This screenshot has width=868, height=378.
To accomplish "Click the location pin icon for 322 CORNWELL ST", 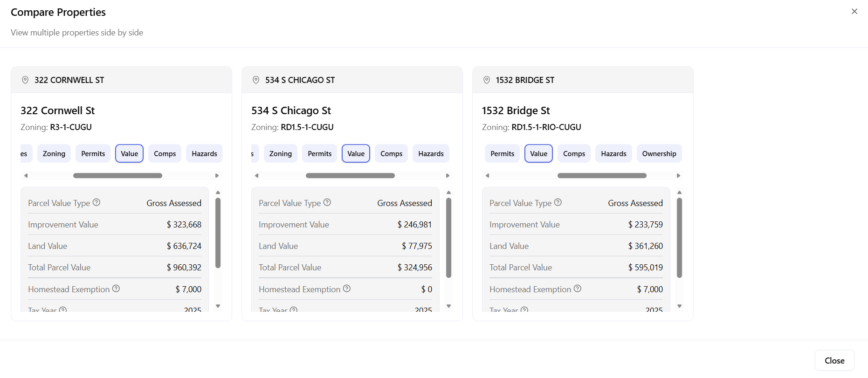I will tap(25, 80).
